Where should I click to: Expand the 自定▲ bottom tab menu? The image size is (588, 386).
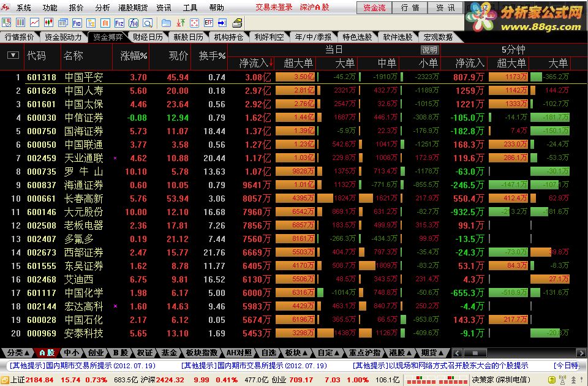(328, 353)
